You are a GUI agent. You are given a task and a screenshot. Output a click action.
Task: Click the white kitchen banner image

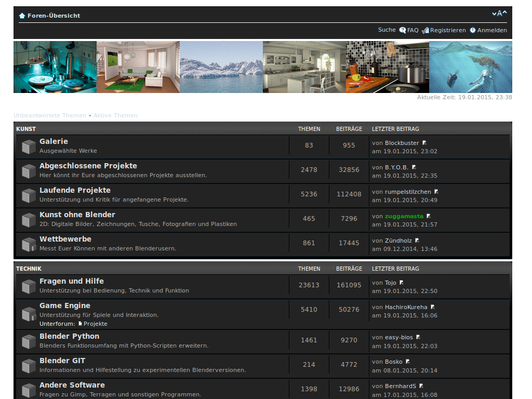coord(304,67)
